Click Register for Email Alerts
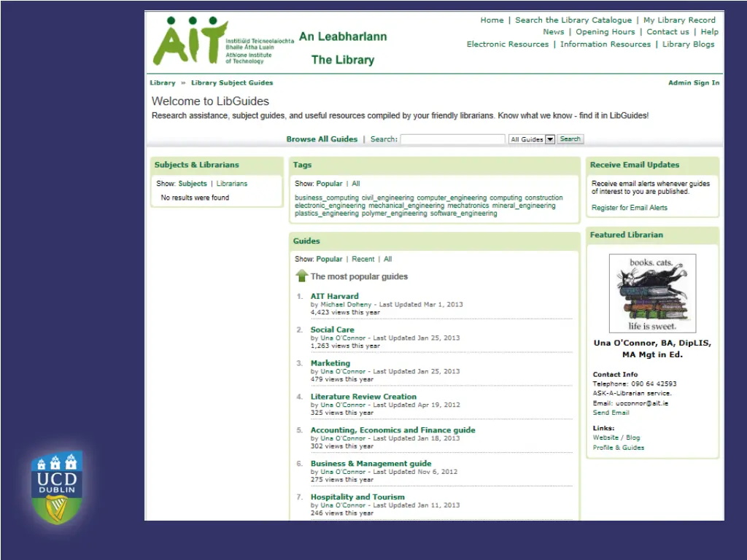The width and height of the screenshot is (747, 560). (630, 208)
